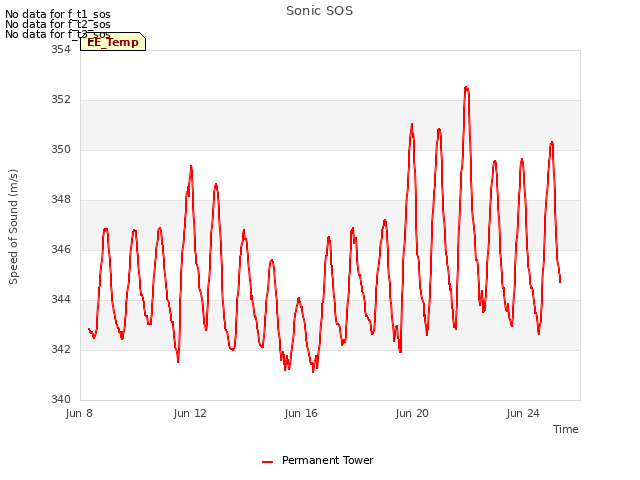The height and width of the screenshot is (480, 640).
Task: Click the Jun 24 x-axis label
Action: click(523, 413)
